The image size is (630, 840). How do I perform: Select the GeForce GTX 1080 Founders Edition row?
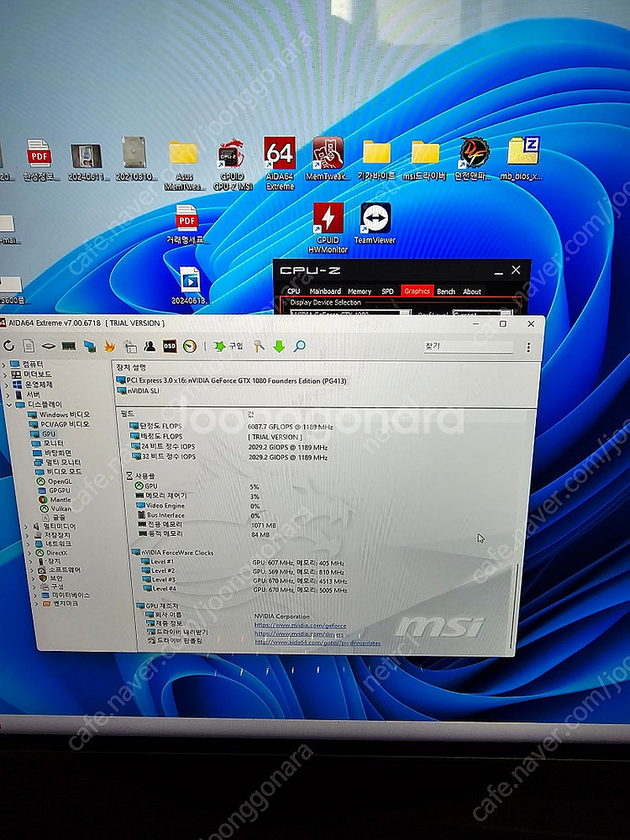[232, 381]
